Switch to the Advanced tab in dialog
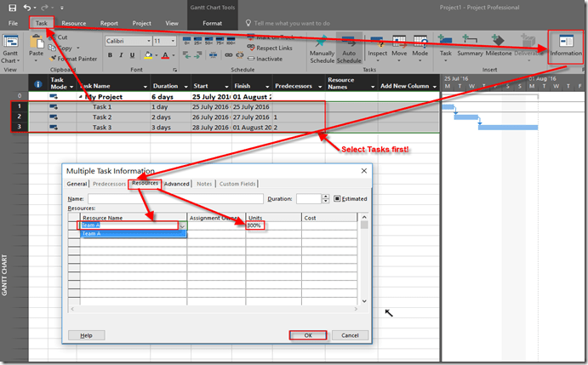Screen dimensions: 588x365 click(177, 184)
